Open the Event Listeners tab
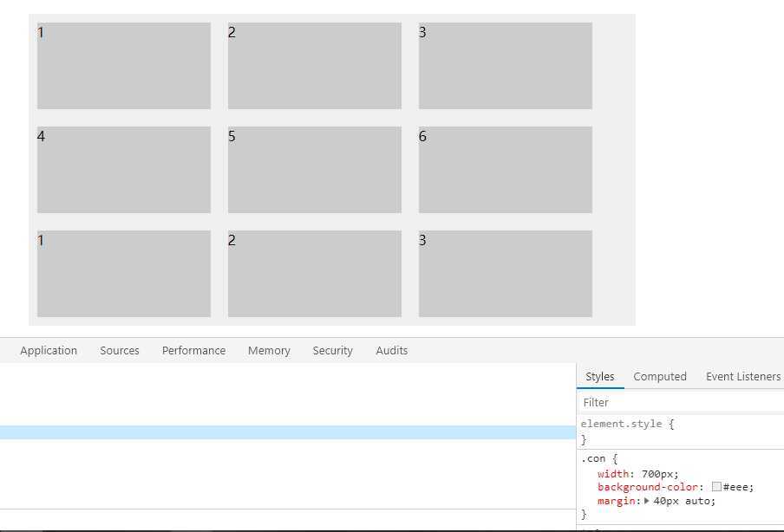 pos(743,377)
